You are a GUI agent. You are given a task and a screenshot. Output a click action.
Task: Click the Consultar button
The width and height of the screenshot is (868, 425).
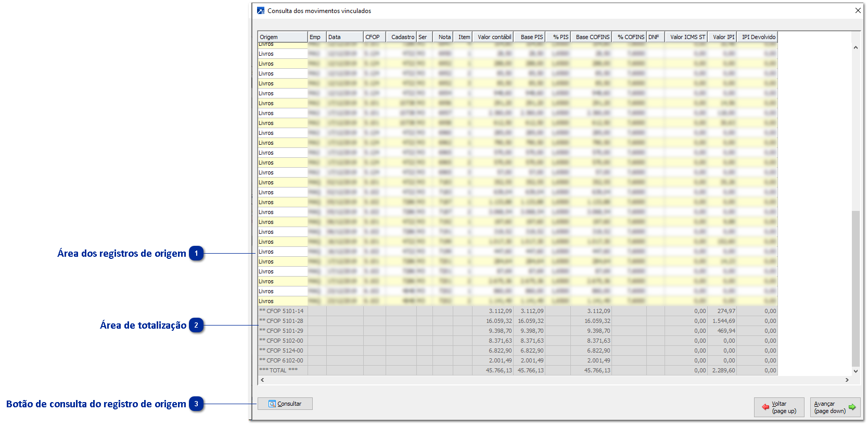pyautogui.click(x=285, y=404)
